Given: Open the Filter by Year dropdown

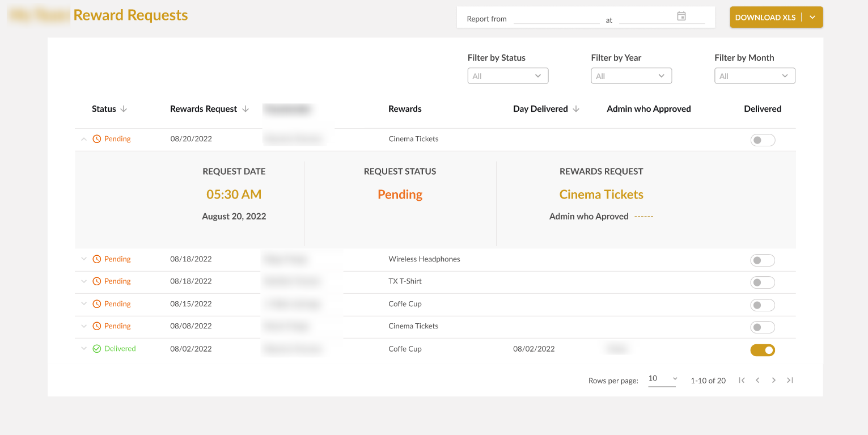Looking at the screenshot, I should click(x=631, y=76).
